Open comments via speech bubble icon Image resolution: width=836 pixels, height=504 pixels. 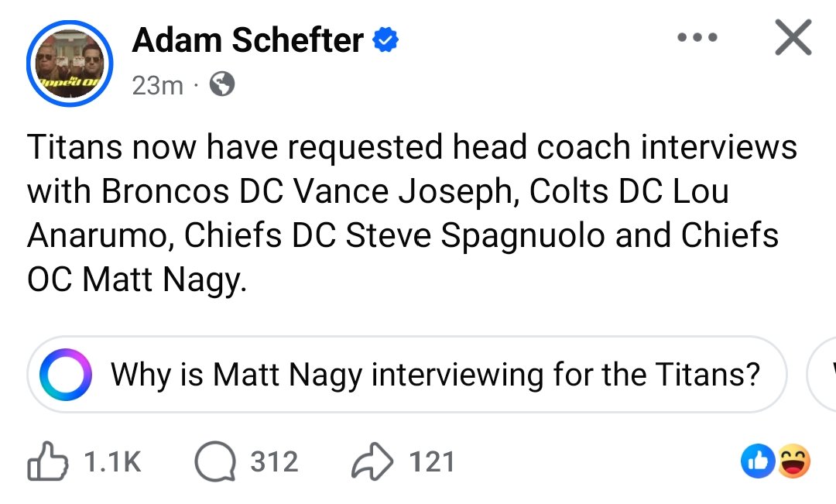pos(215,462)
